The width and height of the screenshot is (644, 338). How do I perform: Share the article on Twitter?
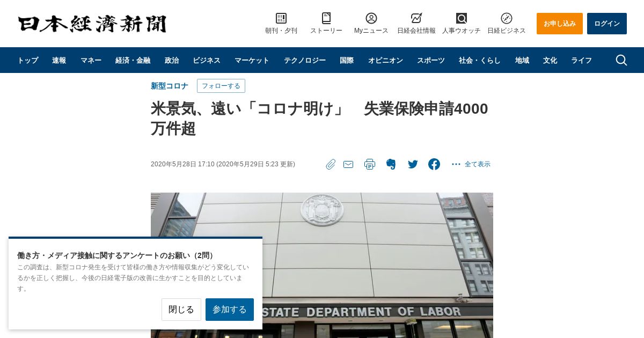413,164
